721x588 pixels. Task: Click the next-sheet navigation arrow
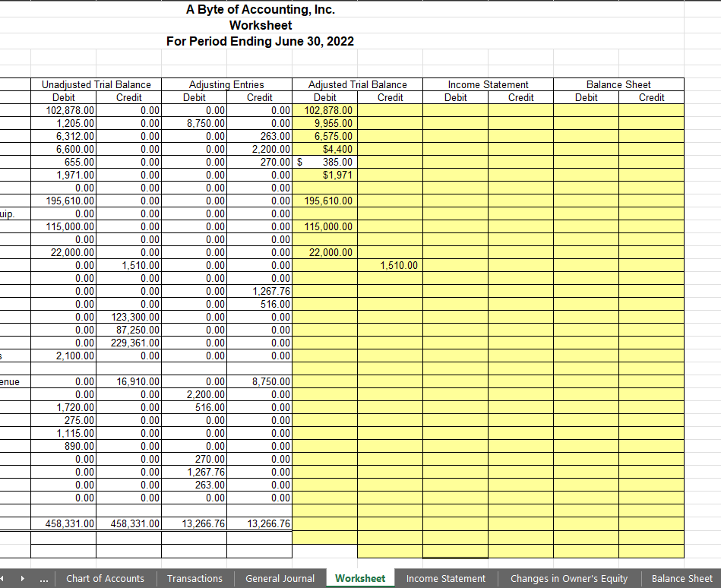click(x=24, y=578)
